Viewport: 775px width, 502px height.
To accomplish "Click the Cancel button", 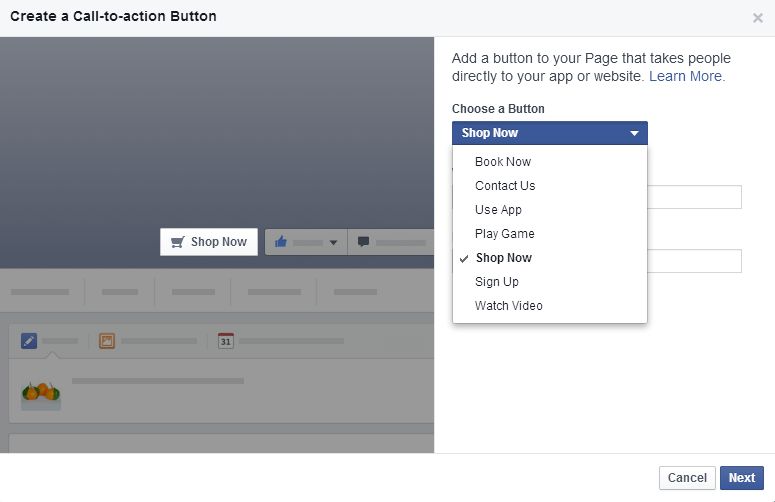I will 687,478.
